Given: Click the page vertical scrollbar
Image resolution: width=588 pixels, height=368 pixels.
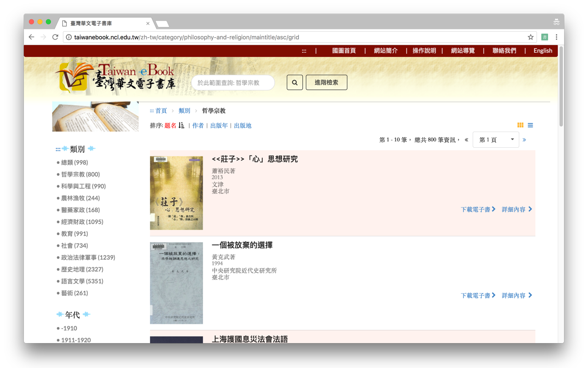Looking at the screenshot, I should click(561, 86).
